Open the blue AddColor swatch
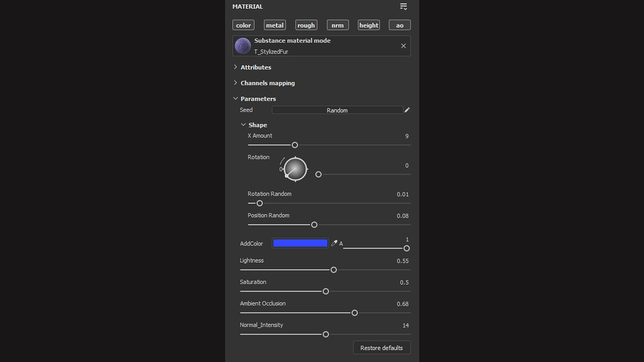Screen dimensions: 644x362 coord(300,243)
